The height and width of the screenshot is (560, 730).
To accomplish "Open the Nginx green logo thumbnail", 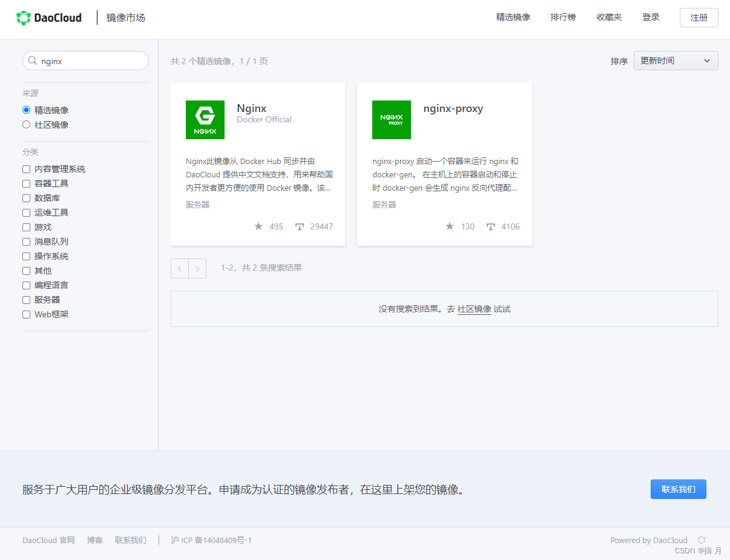I will point(205,120).
